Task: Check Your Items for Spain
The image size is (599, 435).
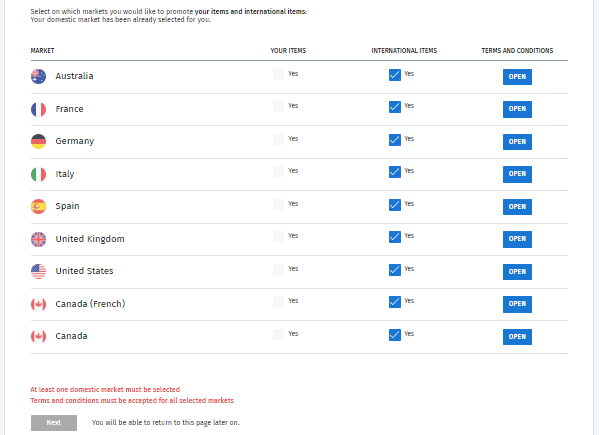Action: (x=278, y=204)
